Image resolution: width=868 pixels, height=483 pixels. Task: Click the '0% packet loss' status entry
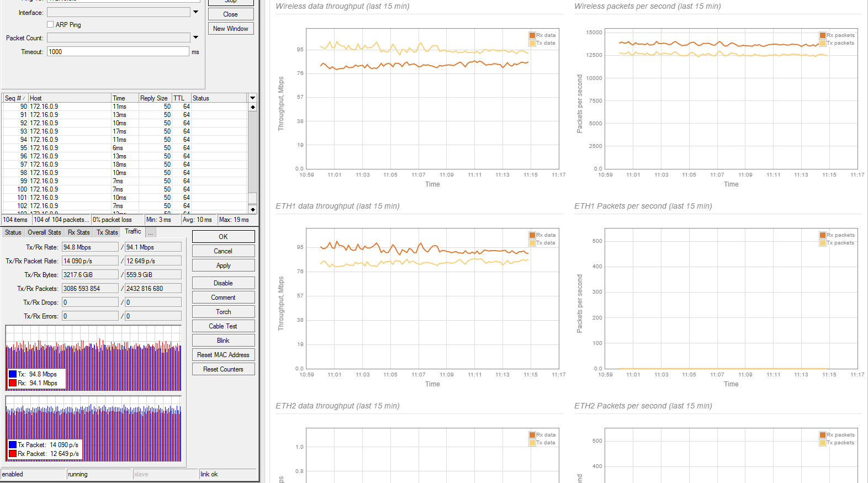coord(118,220)
